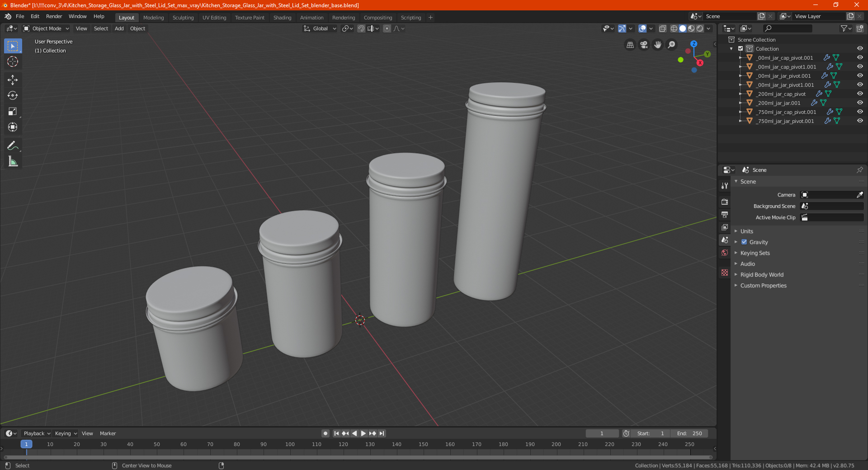Open World properties tab
The height and width of the screenshot is (470, 868).
(x=725, y=253)
